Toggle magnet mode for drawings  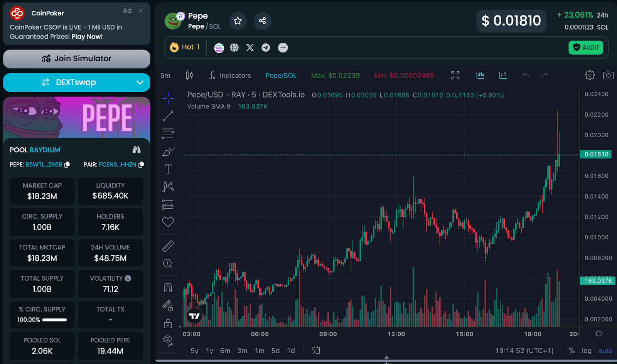168,288
